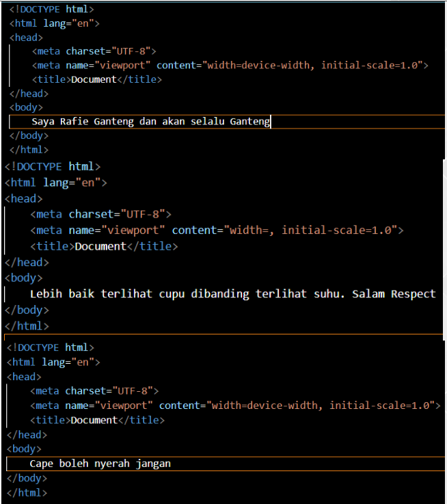The width and height of the screenshot is (447, 504).
Task: Click the viewport meta line in the topmost snippet
Action: [230, 65]
